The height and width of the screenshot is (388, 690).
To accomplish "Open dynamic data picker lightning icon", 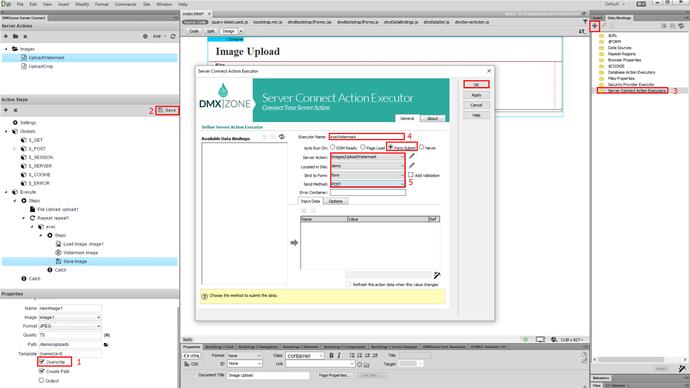I will click(x=437, y=275).
